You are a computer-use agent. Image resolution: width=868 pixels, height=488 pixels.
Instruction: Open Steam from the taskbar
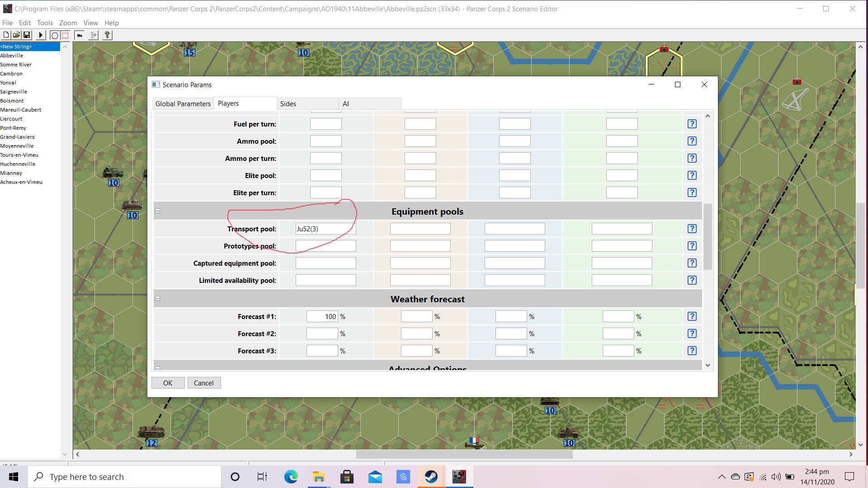[431, 477]
